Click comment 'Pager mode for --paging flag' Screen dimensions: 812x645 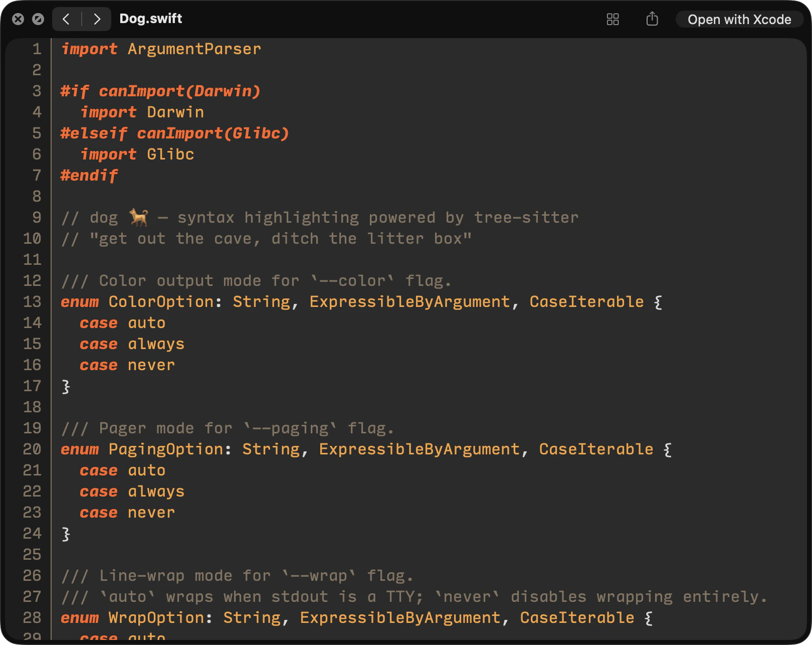point(228,428)
